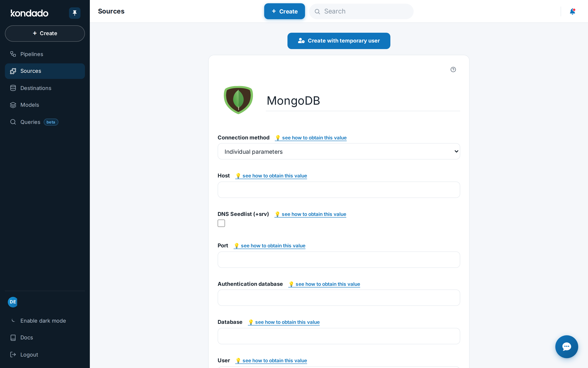Click the search magnifier icon in the top bar
The image size is (588, 368).
pos(317,11)
